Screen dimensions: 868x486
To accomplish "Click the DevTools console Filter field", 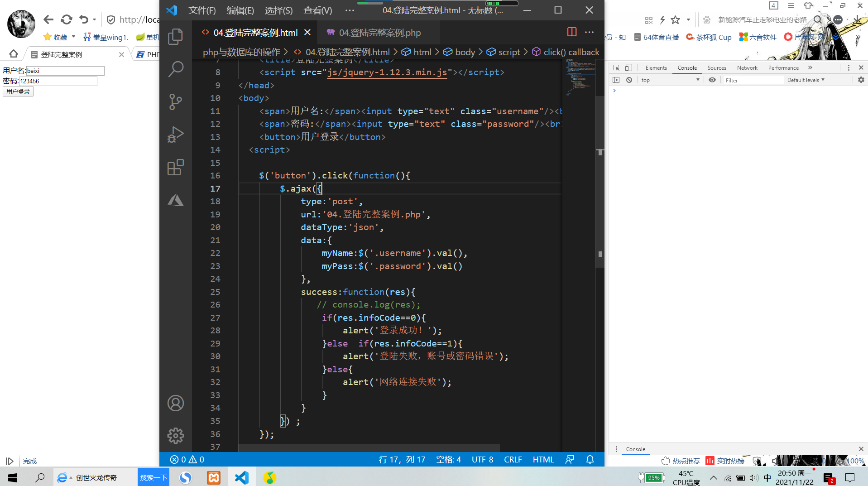I will coord(753,80).
